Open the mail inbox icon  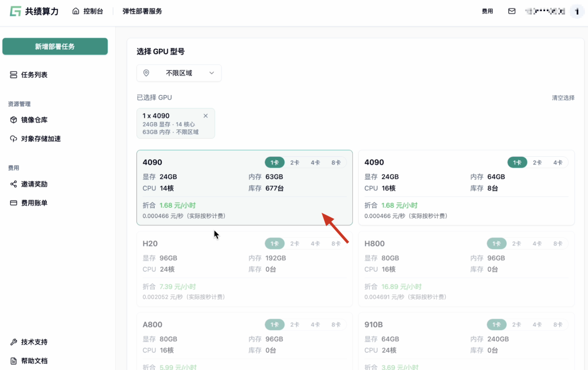(512, 11)
